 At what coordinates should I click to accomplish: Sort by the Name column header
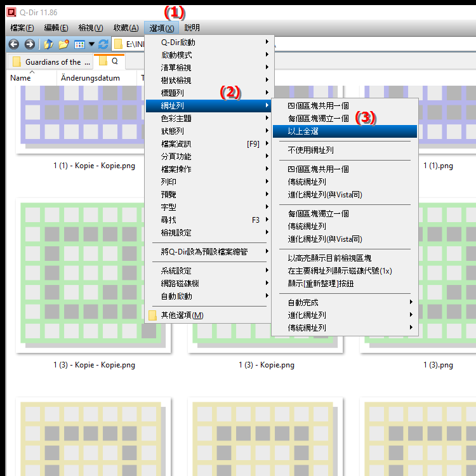pos(32,78)
